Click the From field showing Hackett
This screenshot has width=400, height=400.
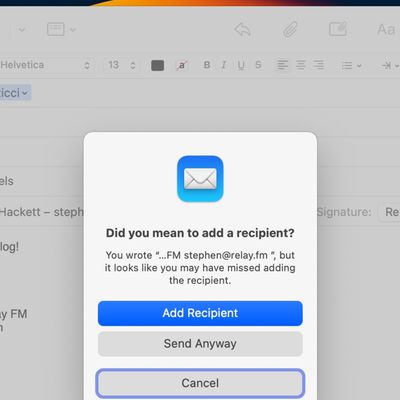42,212
